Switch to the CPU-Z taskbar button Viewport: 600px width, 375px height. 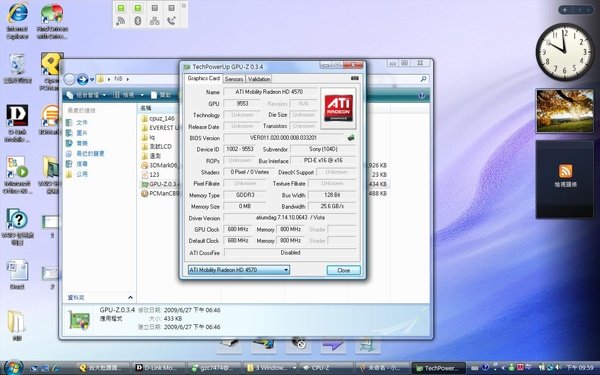[326, 368]
